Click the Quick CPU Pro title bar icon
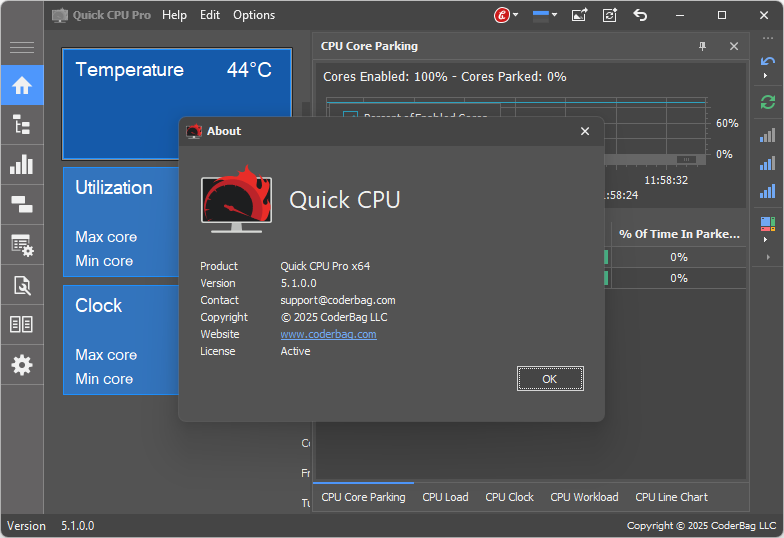The width and height of the screenshot is (784, 538). coord(60,15)
